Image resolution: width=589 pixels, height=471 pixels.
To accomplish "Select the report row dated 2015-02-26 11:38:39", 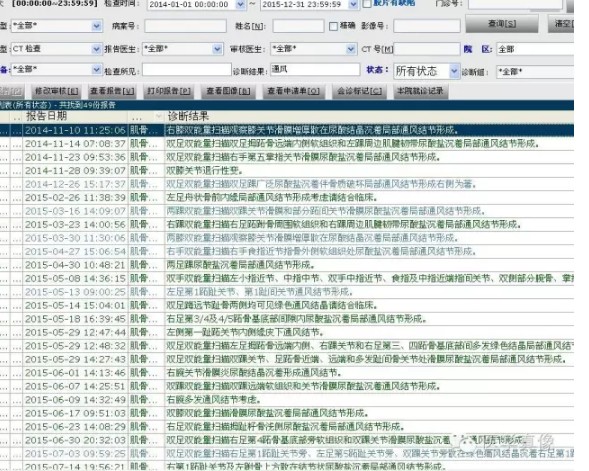I will (287, 198).
